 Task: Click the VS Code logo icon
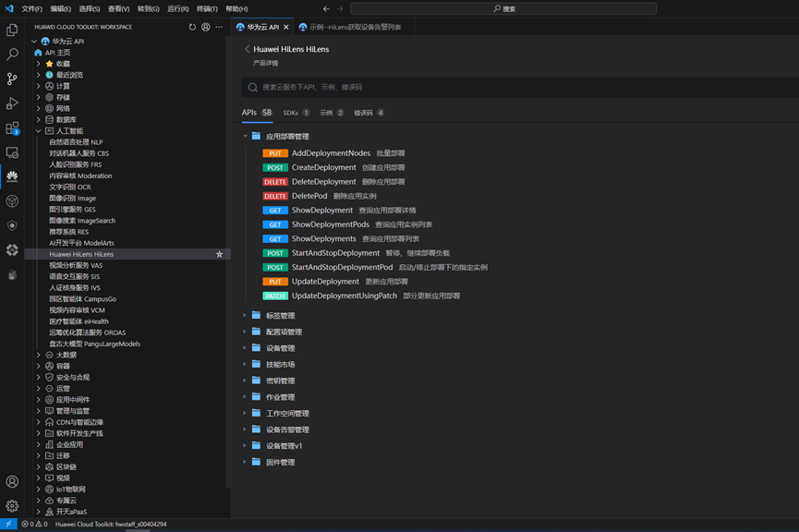9,8
